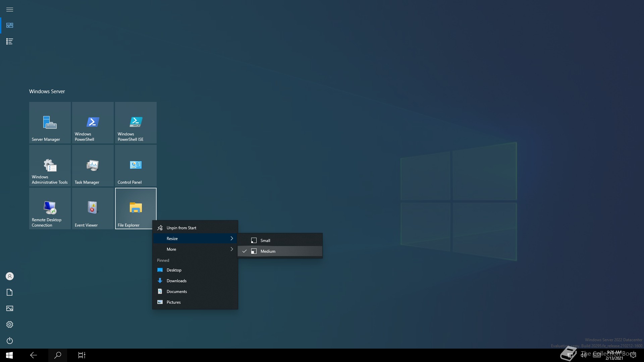Screen dimensions: 644x362
Task: Switch to the All apps list view
Action: point(10,42)
